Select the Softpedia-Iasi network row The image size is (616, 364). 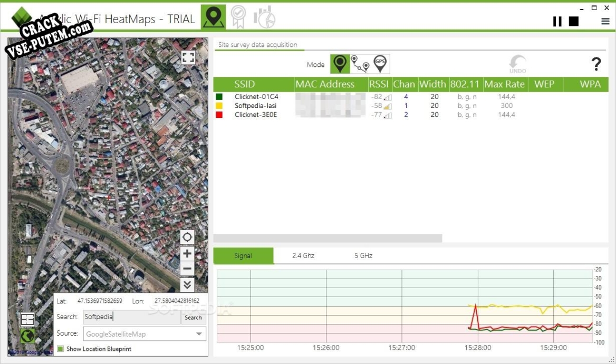(x=410, y=105)
